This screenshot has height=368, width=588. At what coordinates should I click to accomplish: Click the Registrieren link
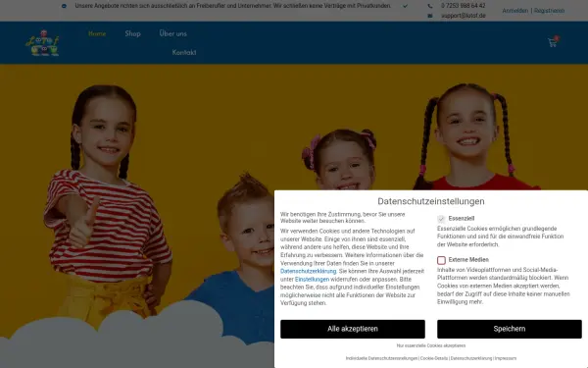click(549, 11)
